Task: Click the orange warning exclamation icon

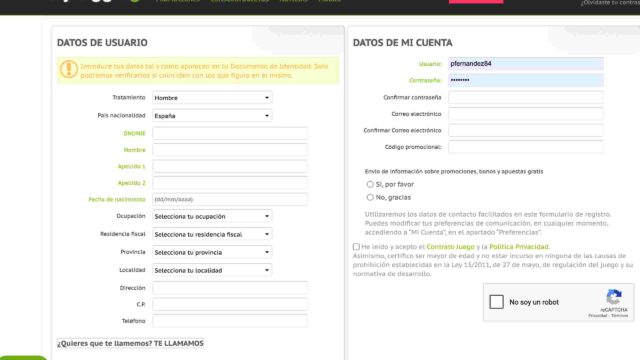Action: 69,69
